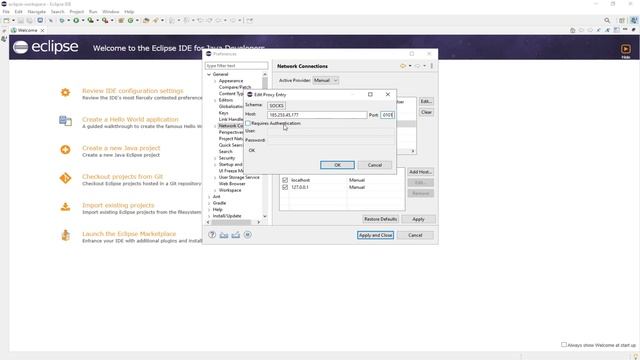Click the round oomph record icon in Preferences

247,235
